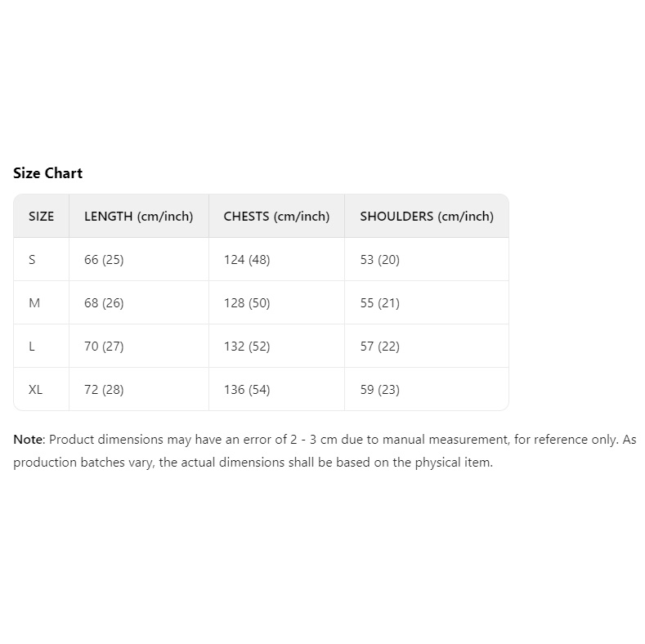645x644 pixels.
Task: Click the CHESTS (cm/inch) column header
Action: point(276,217)
